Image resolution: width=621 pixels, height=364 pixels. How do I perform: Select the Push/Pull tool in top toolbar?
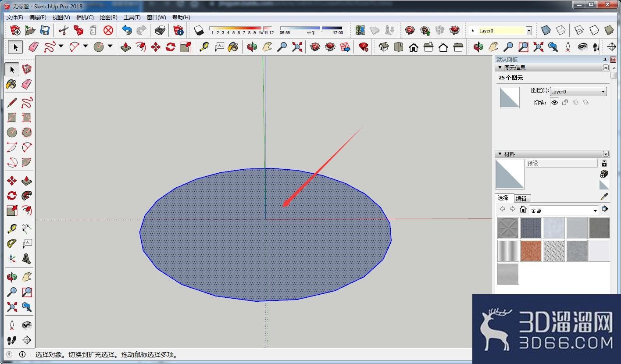click(126, 47)
